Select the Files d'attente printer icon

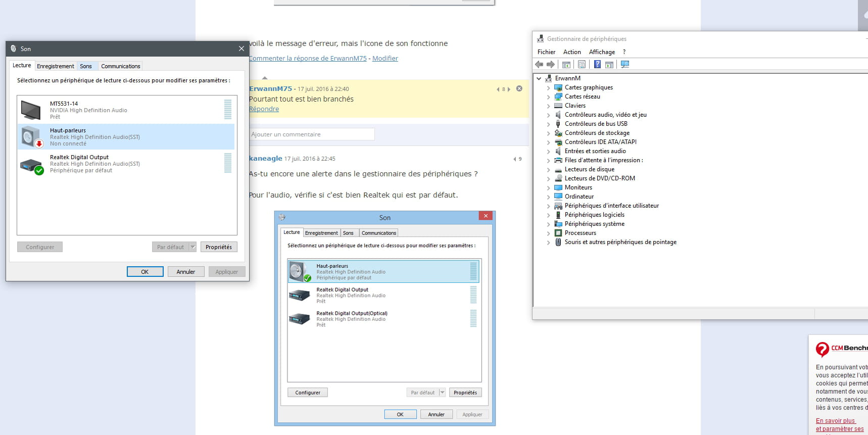click(558, 160)
